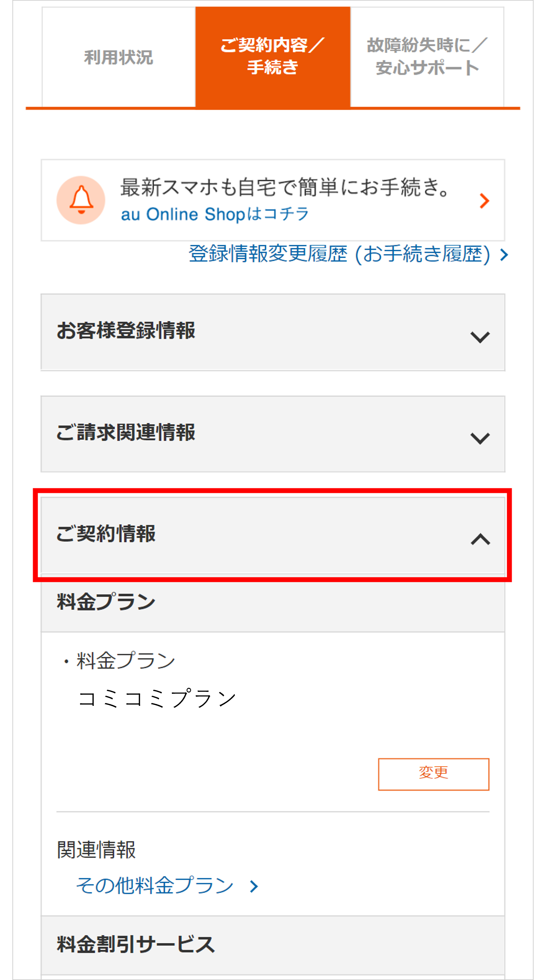Switch to the 利用状況 tab
This screenshot has width=546, height=980.
pos(119,58)
